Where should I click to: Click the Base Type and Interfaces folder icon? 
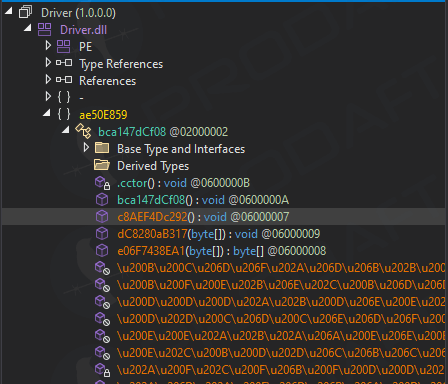[x=102, y=148]
